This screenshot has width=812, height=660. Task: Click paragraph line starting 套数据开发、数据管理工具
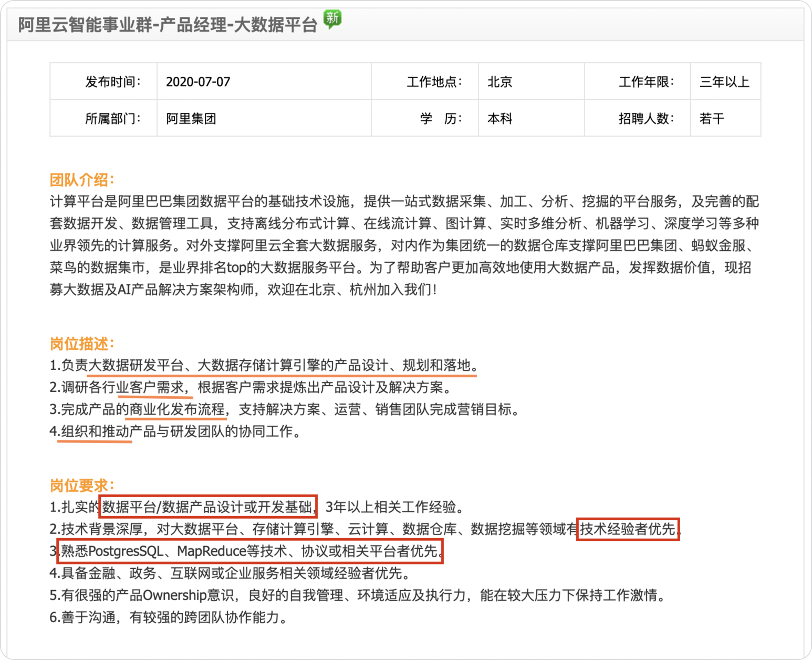click(x=404, y=223)
